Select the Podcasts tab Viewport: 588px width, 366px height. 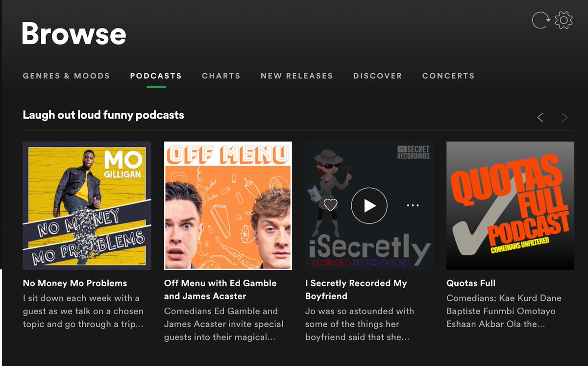pos(156,76)
